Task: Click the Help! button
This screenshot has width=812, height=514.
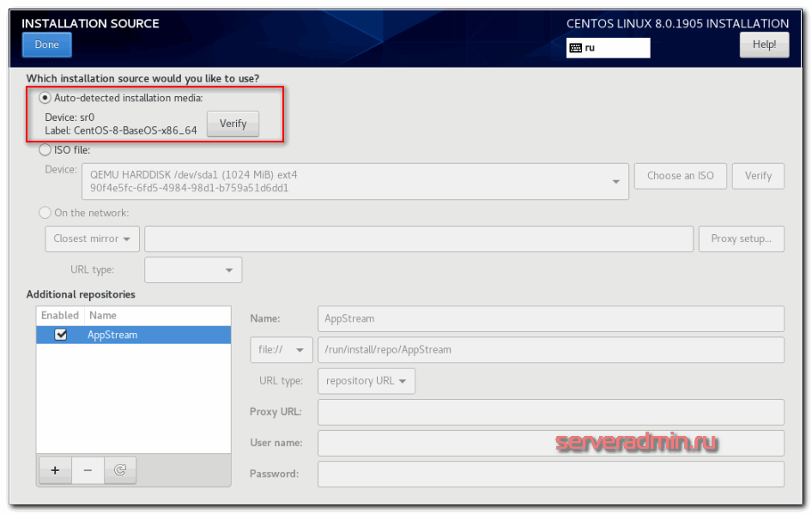Action: tap(763, 45)
